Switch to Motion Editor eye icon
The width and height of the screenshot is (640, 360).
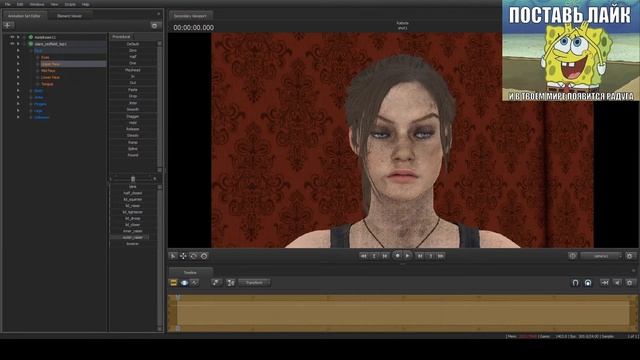184,282
